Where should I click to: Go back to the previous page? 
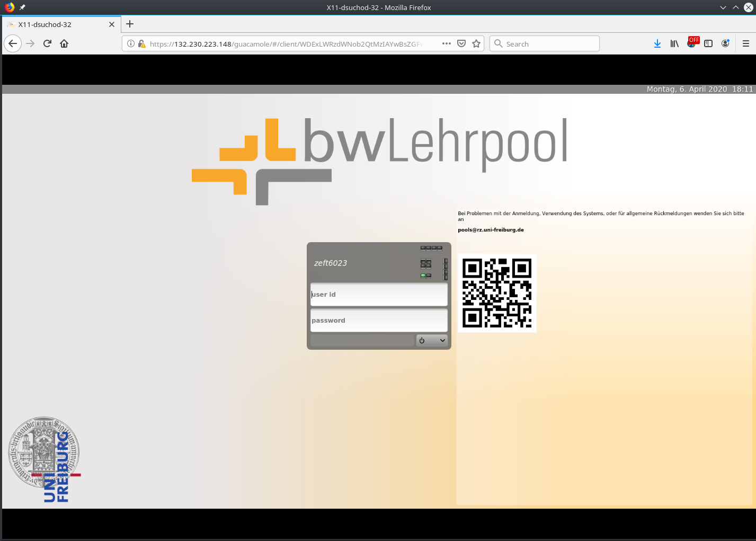coord(13,43)
